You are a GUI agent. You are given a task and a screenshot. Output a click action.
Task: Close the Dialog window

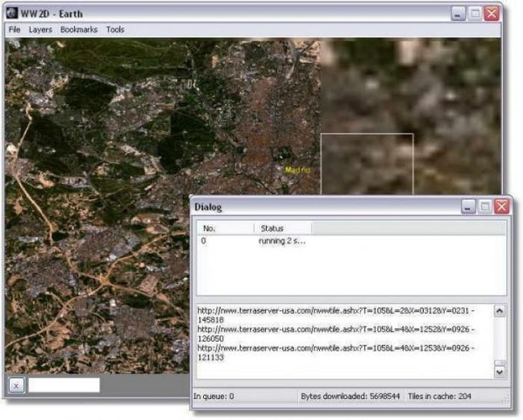pyautogui.click(x=501, y=207)
